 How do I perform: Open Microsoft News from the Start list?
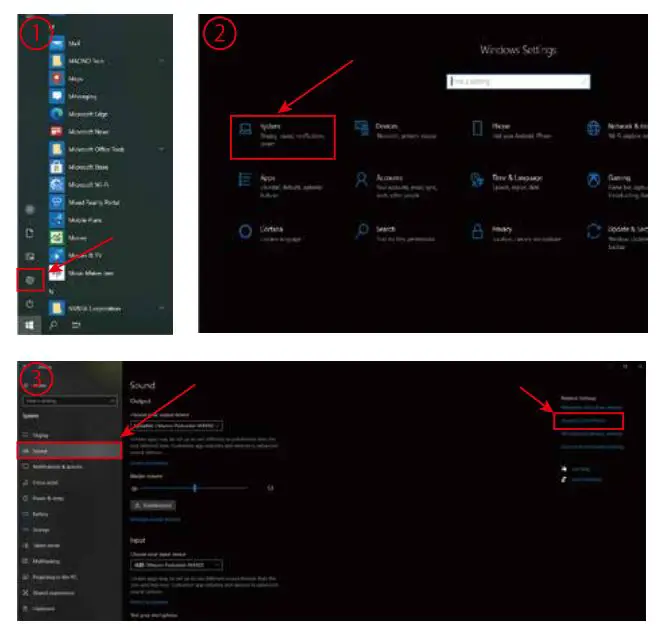click(79, 131)
